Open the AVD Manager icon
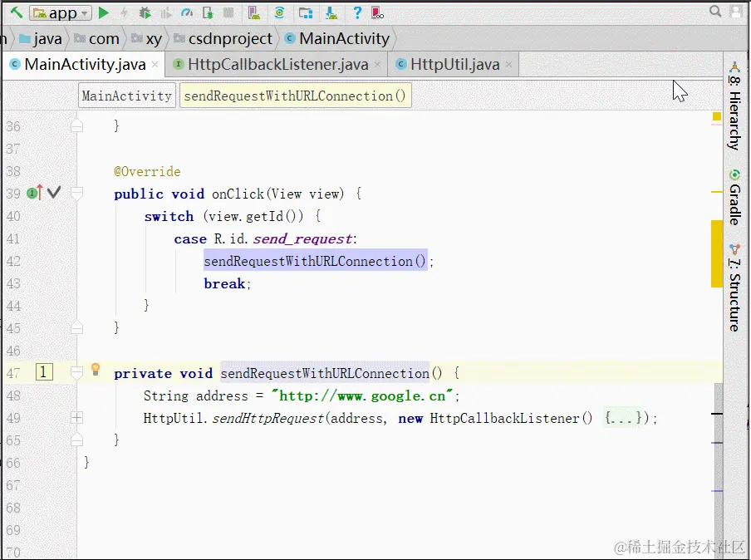 (254, 13)
